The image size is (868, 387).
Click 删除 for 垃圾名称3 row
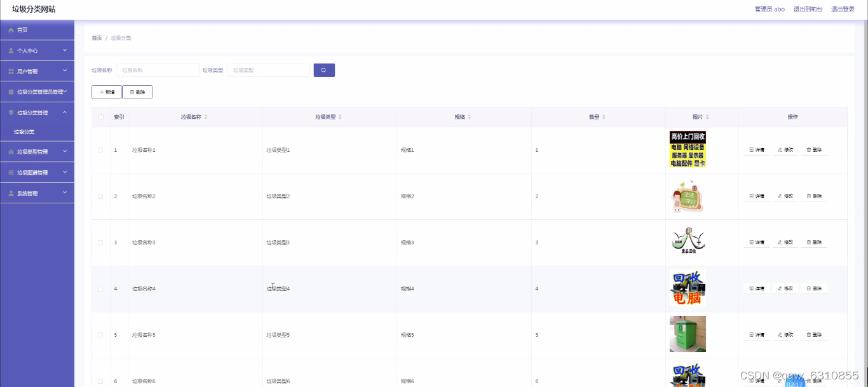pyautogui.click(x=814, y=242)
